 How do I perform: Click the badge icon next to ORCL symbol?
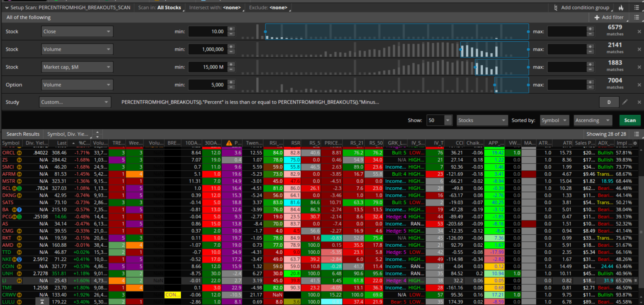pyautogui.click(x=19, y=153)
